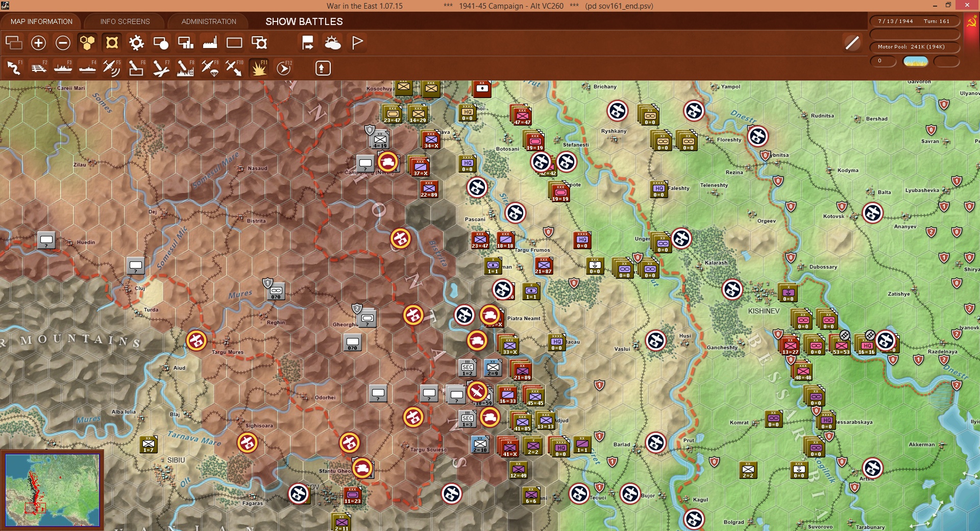The width and height of the screenshot is (980, 531).
Task: Select the unit counter marked 21=87
Action: tap(544, 265)
